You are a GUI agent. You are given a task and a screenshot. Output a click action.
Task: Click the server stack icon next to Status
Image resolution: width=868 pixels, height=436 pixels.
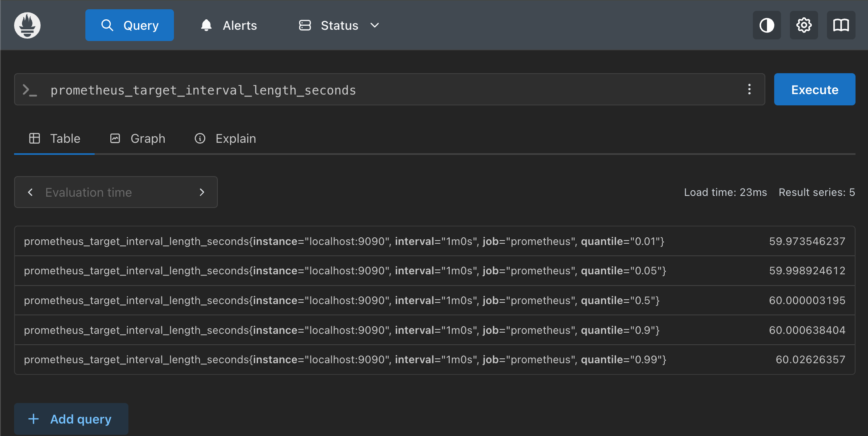point(304,25)
